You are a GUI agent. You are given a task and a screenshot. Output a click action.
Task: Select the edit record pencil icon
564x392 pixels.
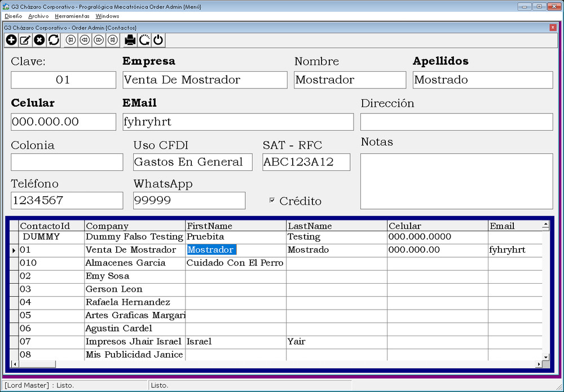[25, 40]
